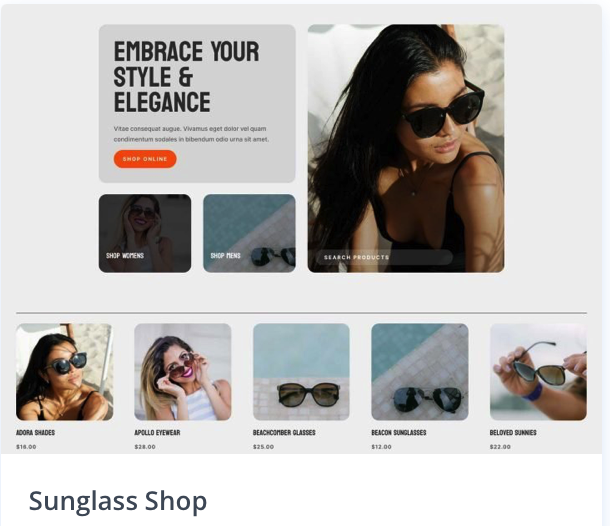
Task: Click the $22.00 price under Beloved Sunnies
Action: tap(500, 447)
